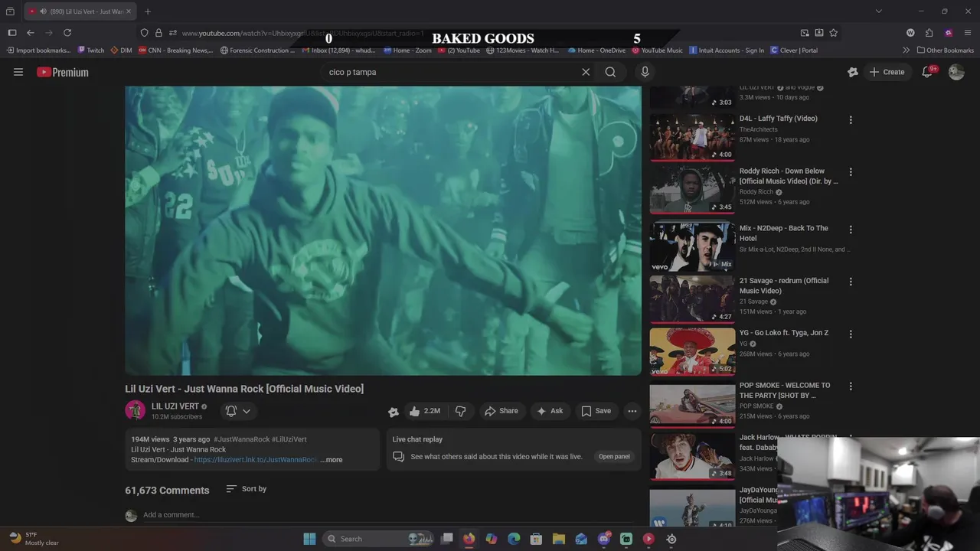This screenshot has height=551, width=980.
Task: Open options menu for YG Go Loko
Action: tap(851, 334)
